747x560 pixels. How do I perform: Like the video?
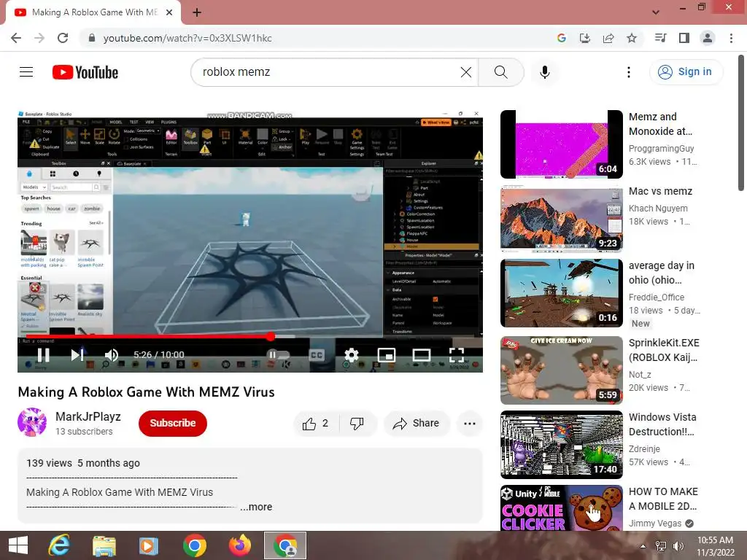(x=315, y=424)
